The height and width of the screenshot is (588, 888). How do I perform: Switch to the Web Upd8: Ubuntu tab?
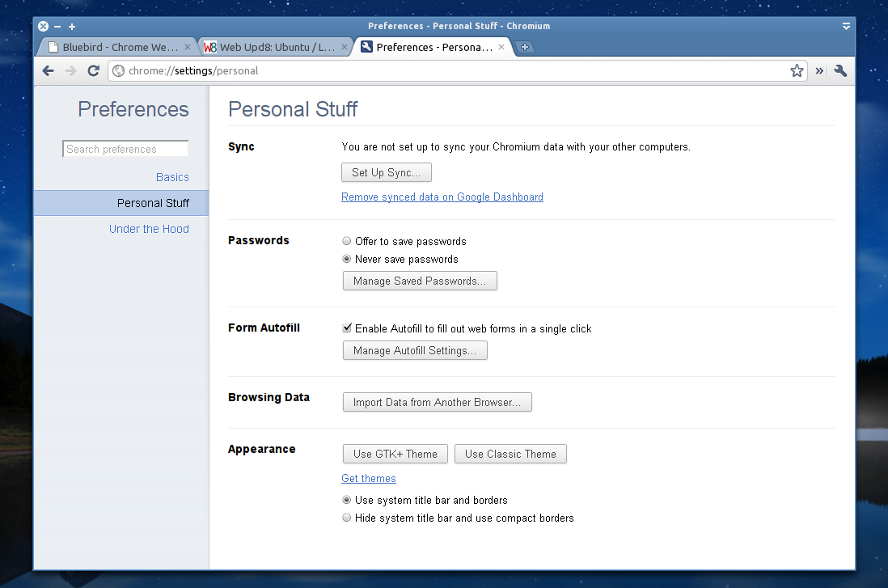[275, 47]
